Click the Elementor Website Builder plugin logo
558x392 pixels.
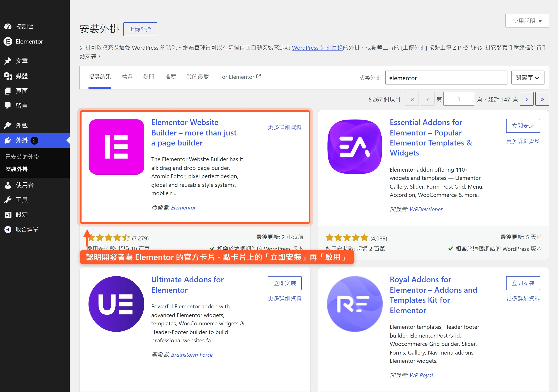point(116,147)
